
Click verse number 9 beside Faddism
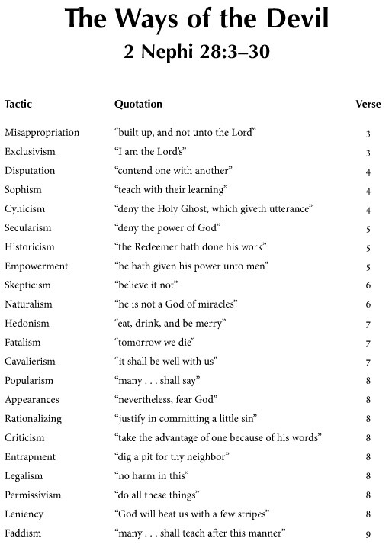pyautogui.click(x=368, y=534)
